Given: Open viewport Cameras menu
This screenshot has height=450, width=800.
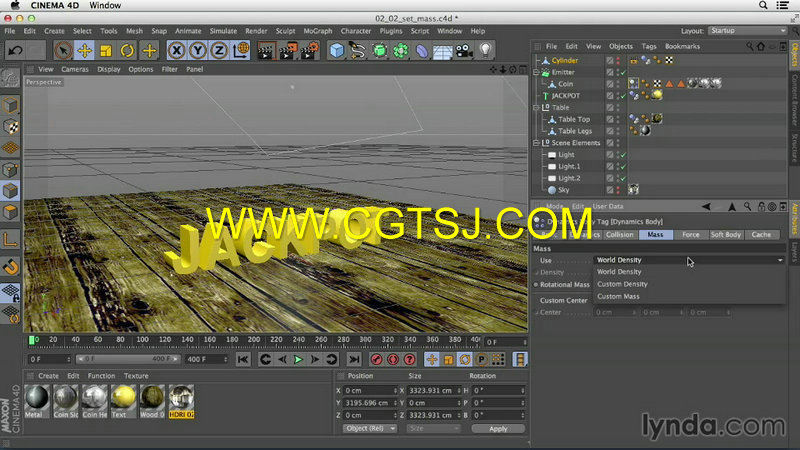Looking at the screenshot, I should click(x=74, y=69).
